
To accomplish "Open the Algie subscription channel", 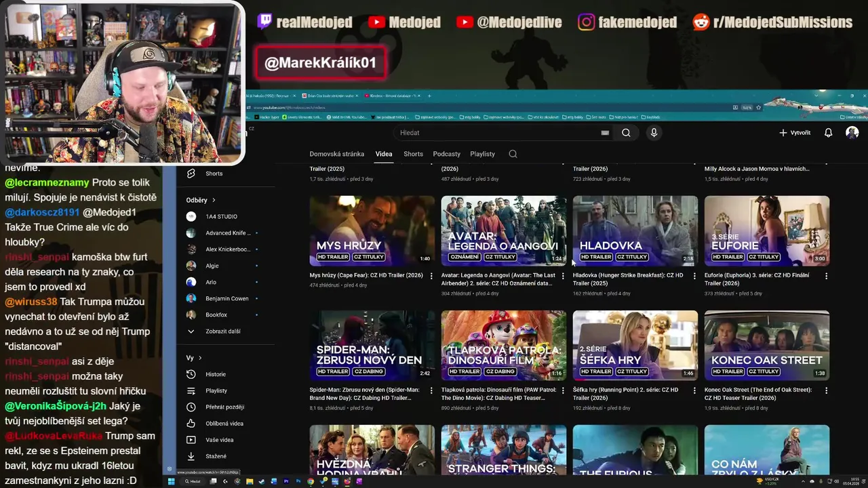I will 212,266.
